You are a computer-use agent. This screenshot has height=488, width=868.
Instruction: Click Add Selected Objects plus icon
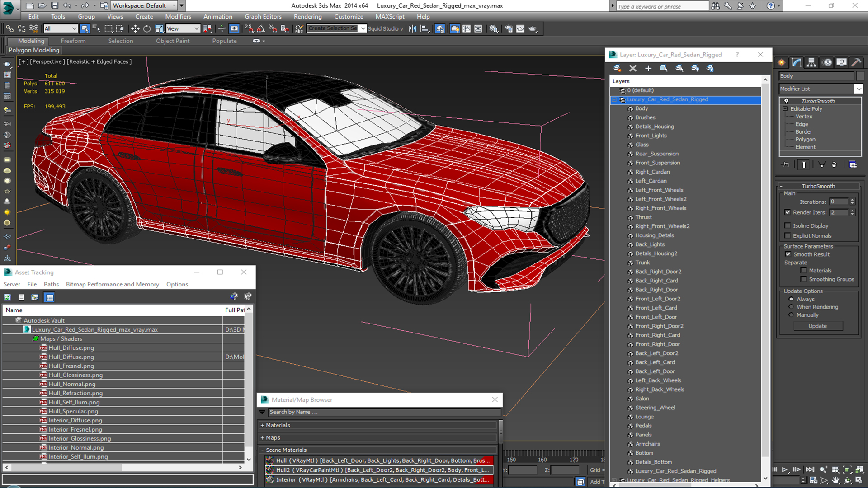click(648, 68)
